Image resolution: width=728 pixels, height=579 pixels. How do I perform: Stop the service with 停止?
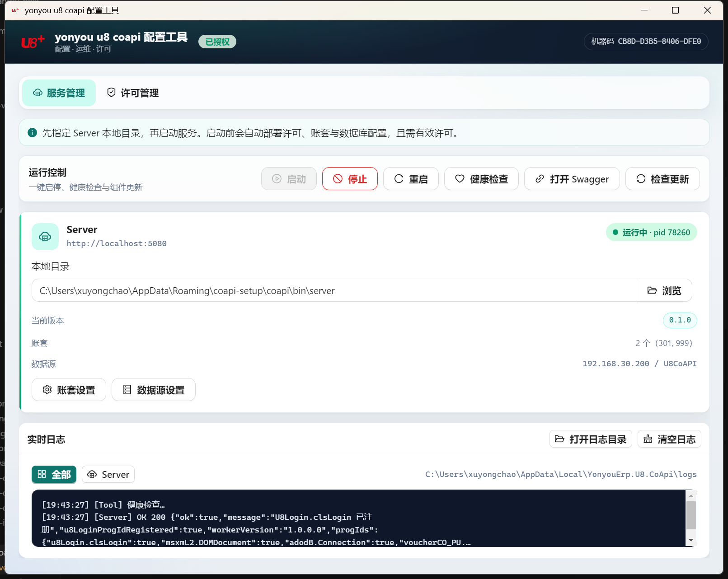point(350,179)
